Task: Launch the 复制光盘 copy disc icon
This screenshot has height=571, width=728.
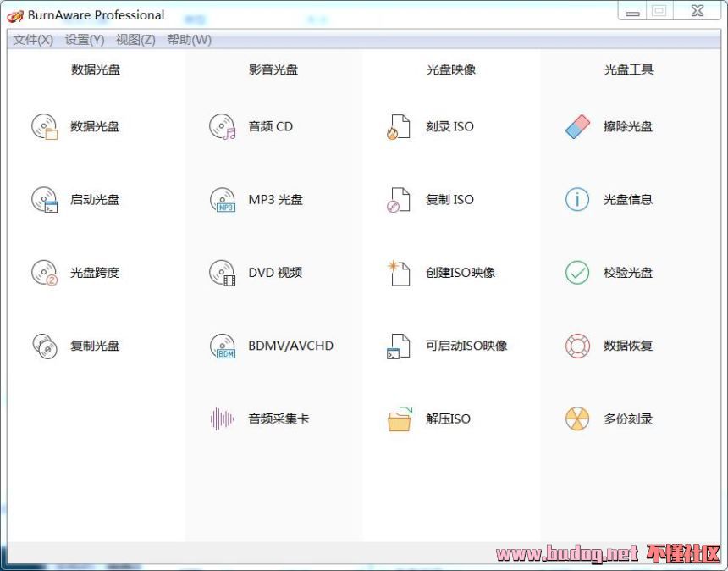Action: (x=45, y=346)
